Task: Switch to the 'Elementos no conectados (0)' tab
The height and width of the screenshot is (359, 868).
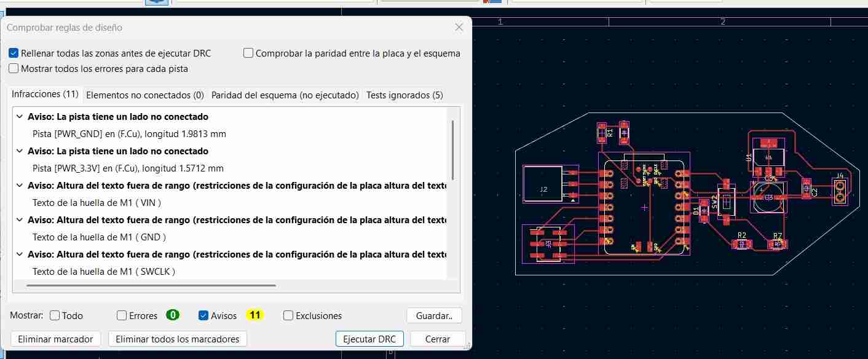Action: pos(144,95)
